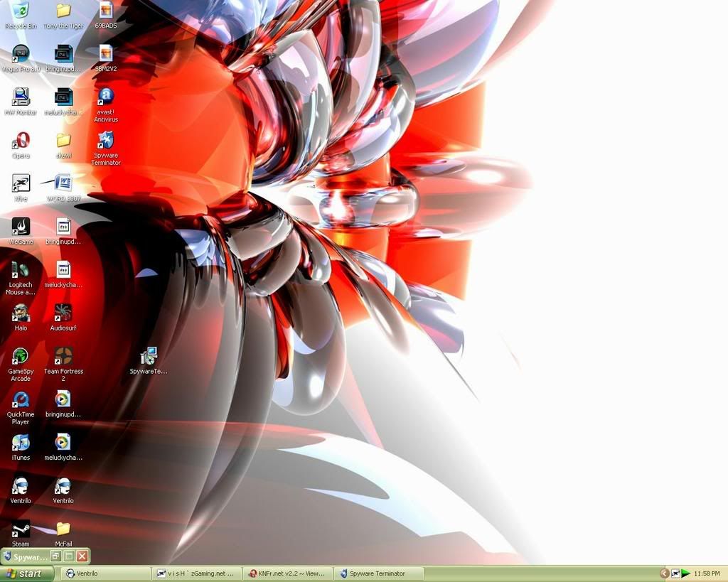Image resolution: width=728 pixels, height=582 pixels.
Task: Expand hidden notification area icons
Action: click(x=664, y=573)
